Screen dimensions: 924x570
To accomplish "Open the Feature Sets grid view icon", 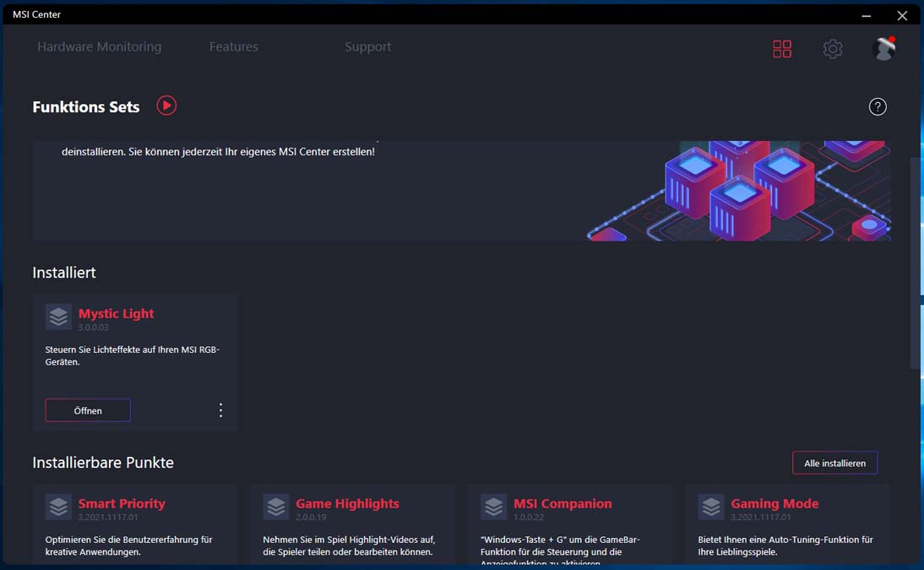I will pyautogui.click(x=782, y=49).
